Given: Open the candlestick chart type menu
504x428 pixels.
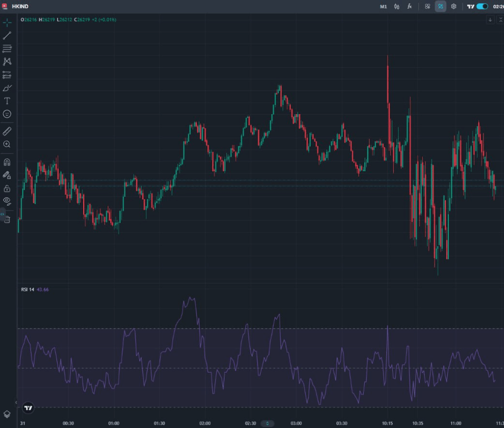Looking at the screenshot, I should [397, 6].
